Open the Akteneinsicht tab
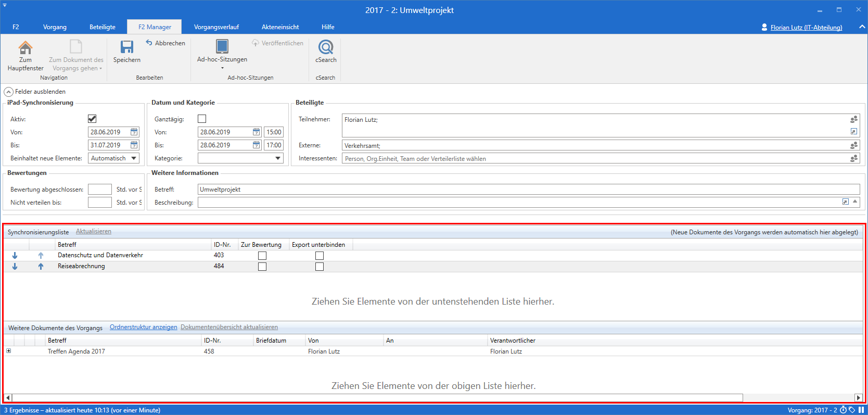The image size is (868, 415). pyautogui.click(x=280, y=27)
